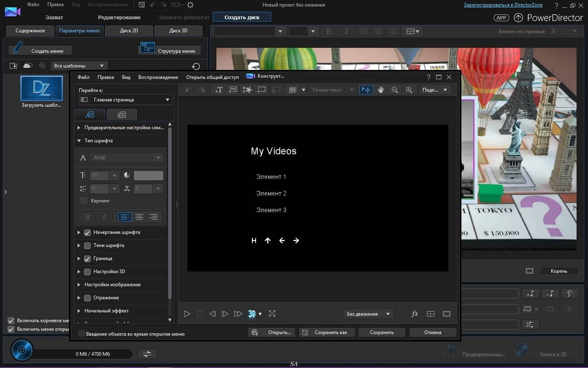The height and width of the screenshot is (368, 588).
Task: Open the Только текст dropdown
Action: click(x=332, y=90)
